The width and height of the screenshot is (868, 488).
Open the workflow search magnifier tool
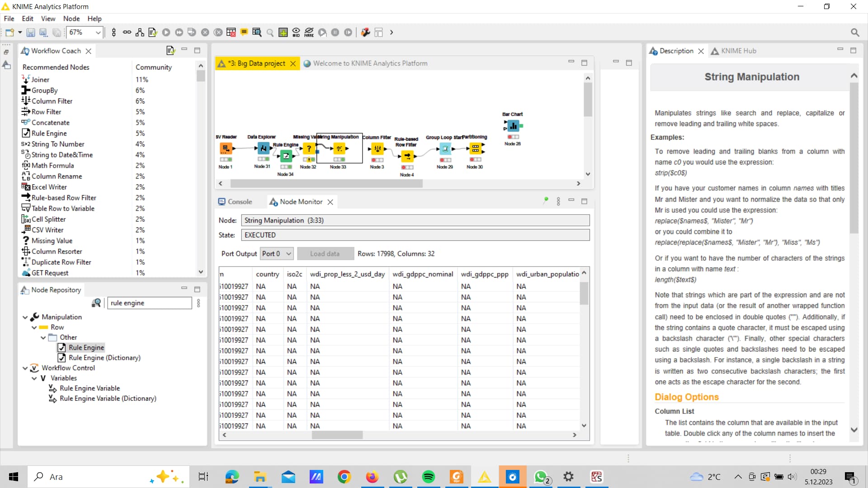(x=270, y=32)
